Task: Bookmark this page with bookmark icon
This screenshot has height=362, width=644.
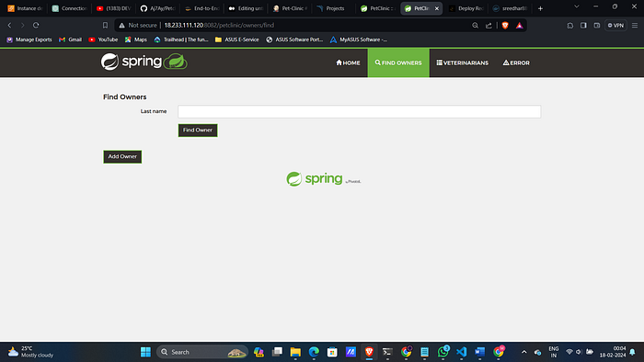Action: tap(105, 25)
